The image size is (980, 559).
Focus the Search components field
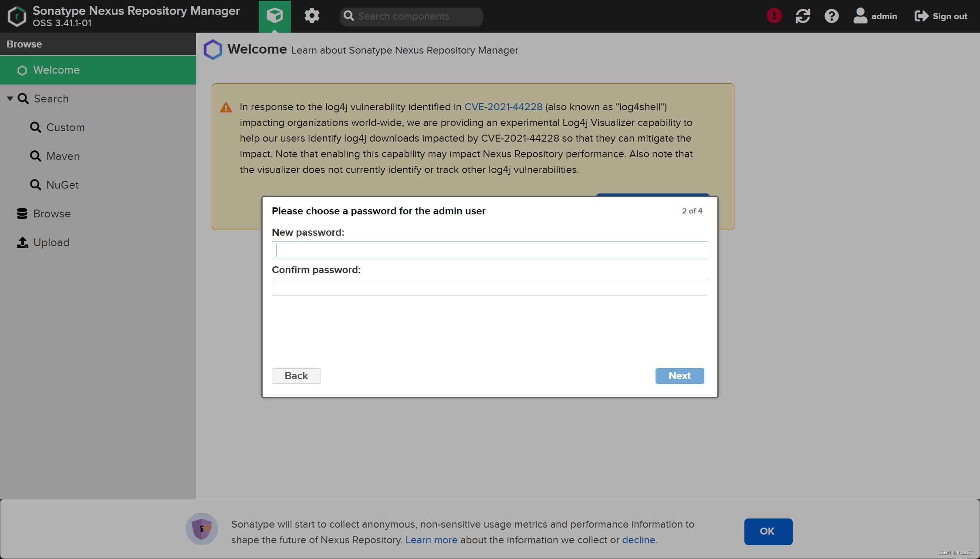click(x=411, y=16)
